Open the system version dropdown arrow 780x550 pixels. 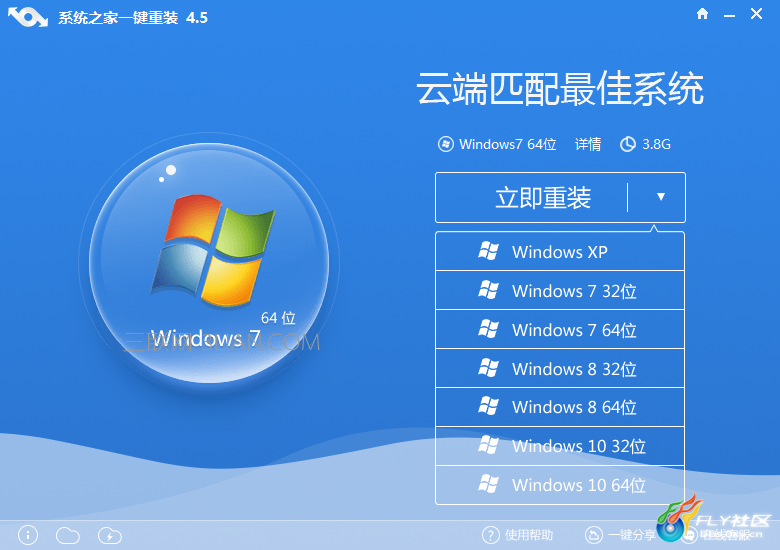pyautogui.click(x=661, y=197)
